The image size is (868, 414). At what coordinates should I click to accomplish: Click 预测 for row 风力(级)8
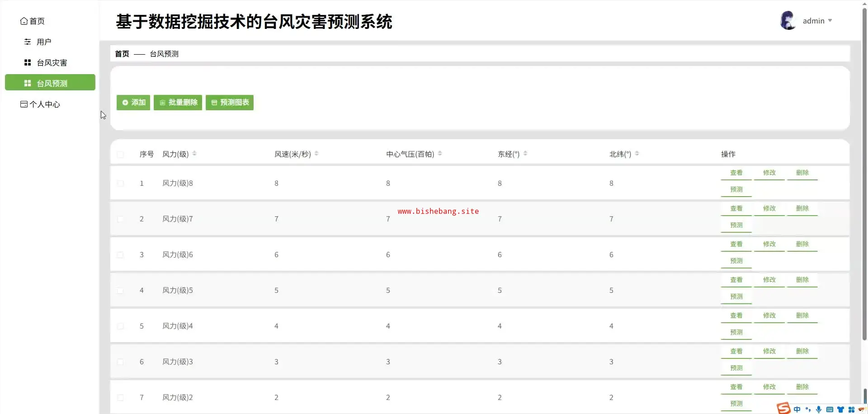coord(736,190)
